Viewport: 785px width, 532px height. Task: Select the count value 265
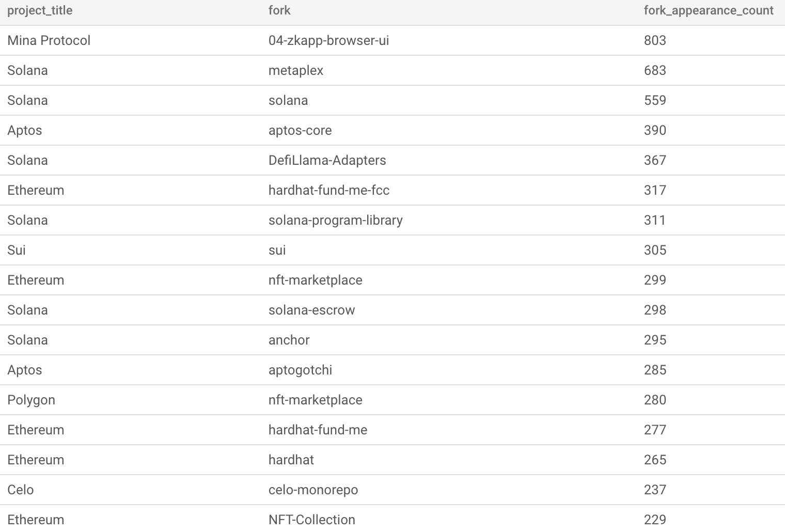pyautogui.click(x=655, y=460)
